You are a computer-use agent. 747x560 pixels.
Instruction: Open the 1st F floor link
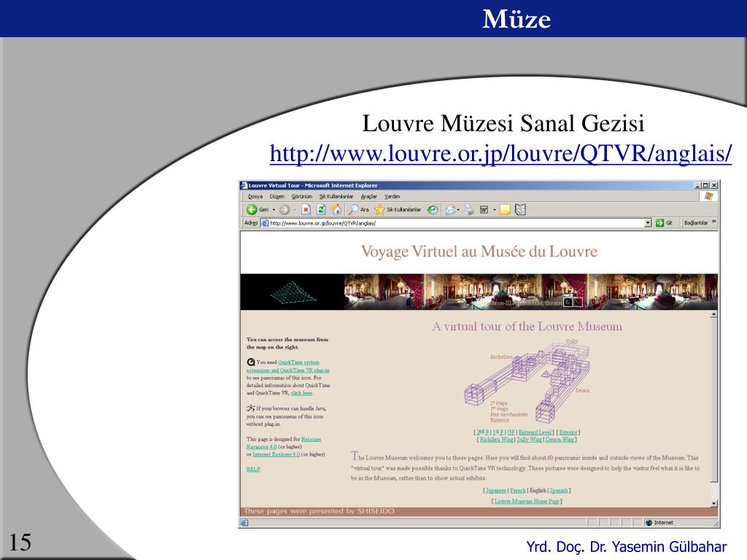pyautogui.click(x=498, y=432)
